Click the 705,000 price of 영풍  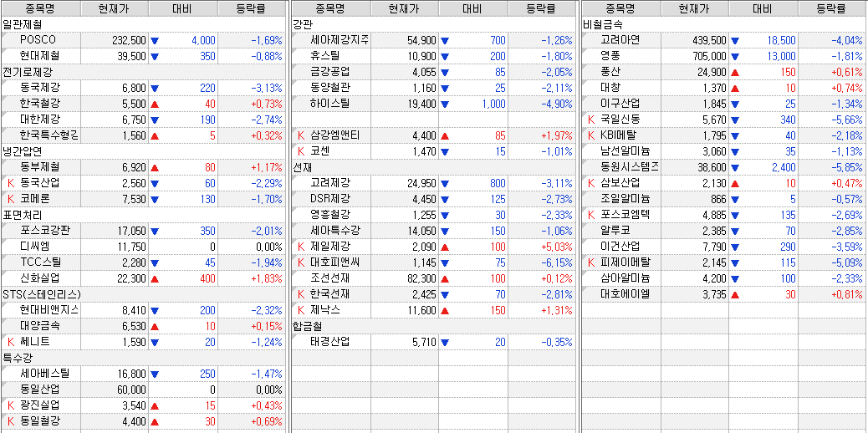pos(709,57)
